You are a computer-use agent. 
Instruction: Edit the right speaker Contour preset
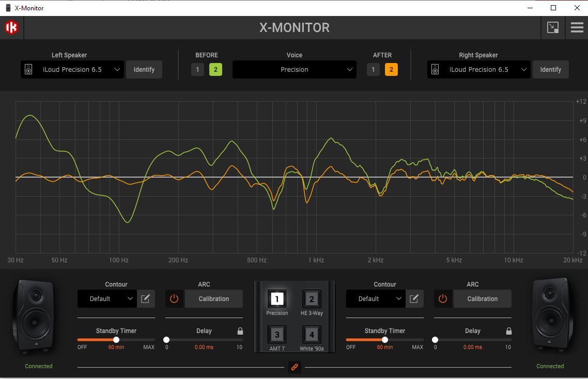coord(414,299)
